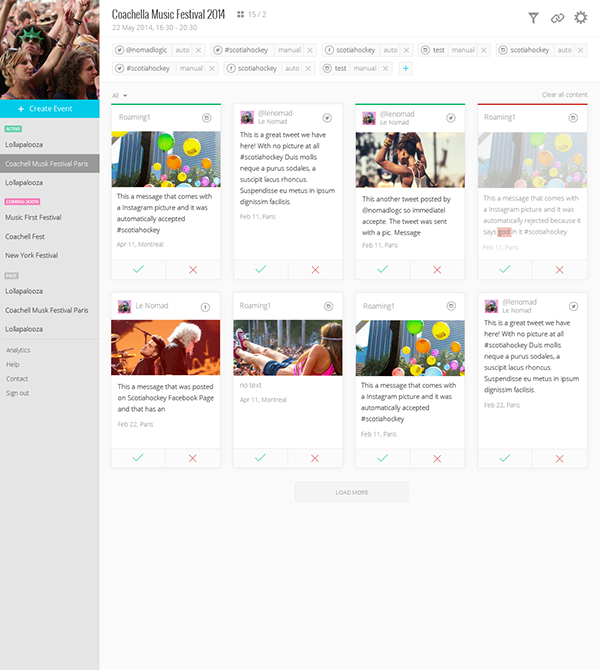Approve the Feb 22 Paris great tweet card
The width and height of the screenshot is (600, 670).
click(x=505, y=458)
